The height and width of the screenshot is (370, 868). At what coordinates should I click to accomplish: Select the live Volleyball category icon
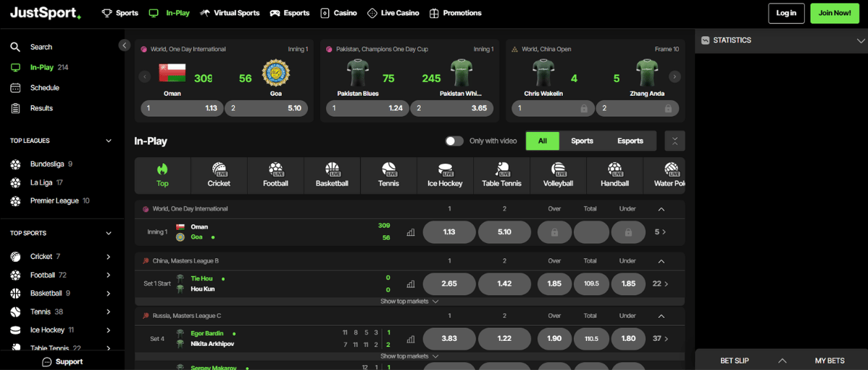558,169
